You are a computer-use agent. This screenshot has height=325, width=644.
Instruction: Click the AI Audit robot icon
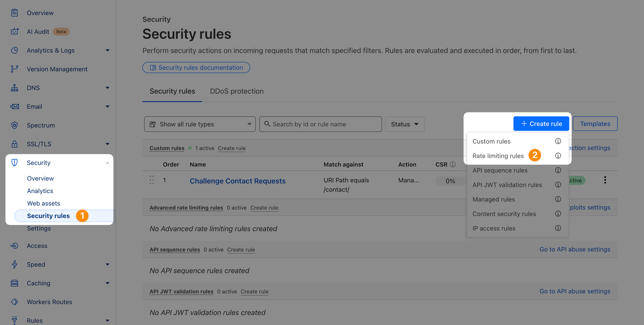[x=14, y=32]
